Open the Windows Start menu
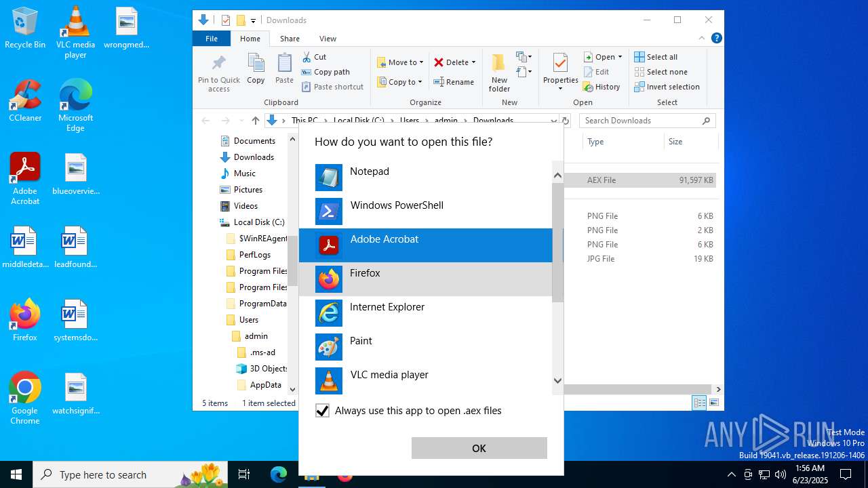The image size is (868, 488). (16, 474)
